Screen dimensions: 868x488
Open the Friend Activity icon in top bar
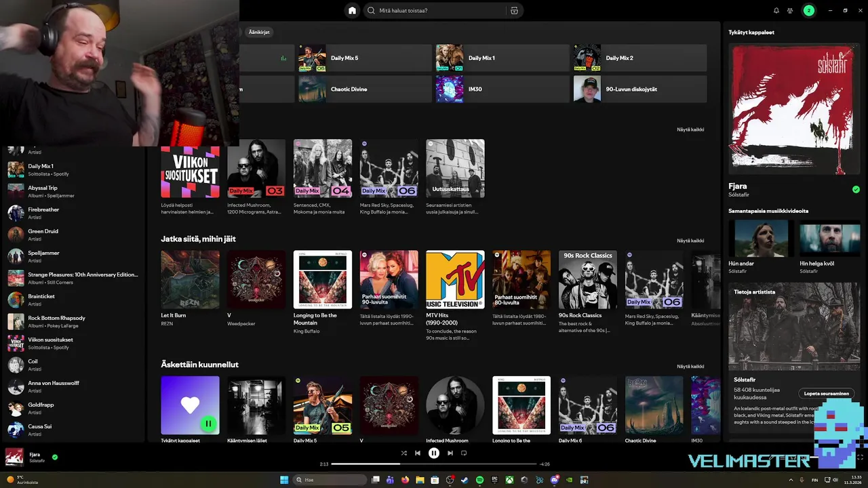[790, 10]
